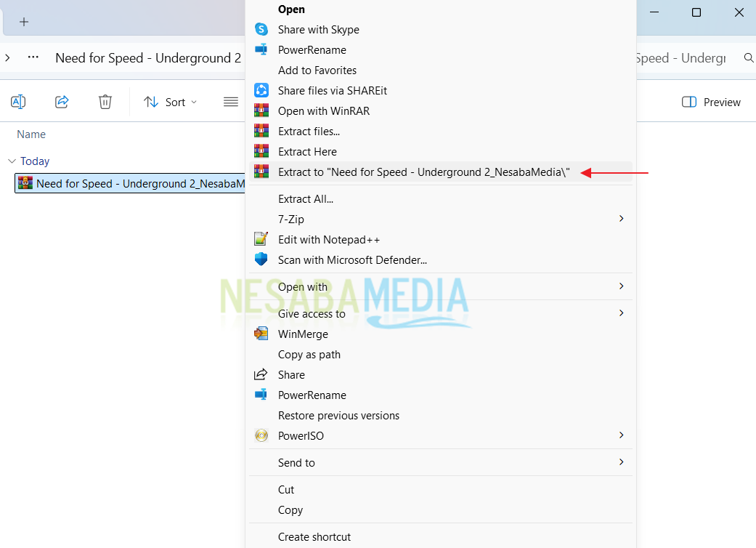Click the Microsoft Defender shield icon
This screenshot has width=756, height=548.
point(261,259)
